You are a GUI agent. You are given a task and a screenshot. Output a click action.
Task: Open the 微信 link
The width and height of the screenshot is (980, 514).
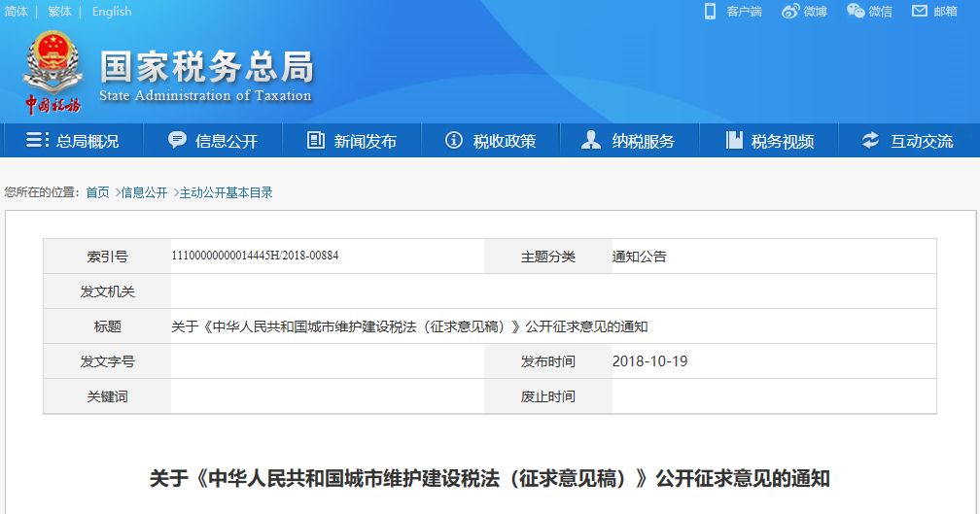pos(880,12)
